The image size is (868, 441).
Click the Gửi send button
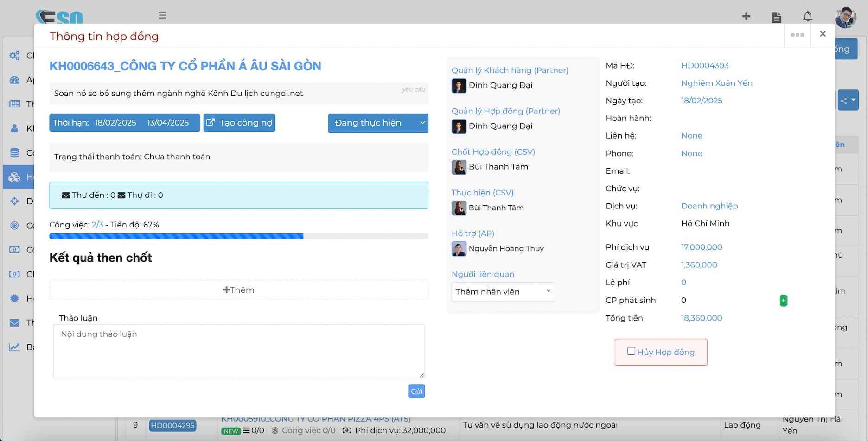coord(416,391)
